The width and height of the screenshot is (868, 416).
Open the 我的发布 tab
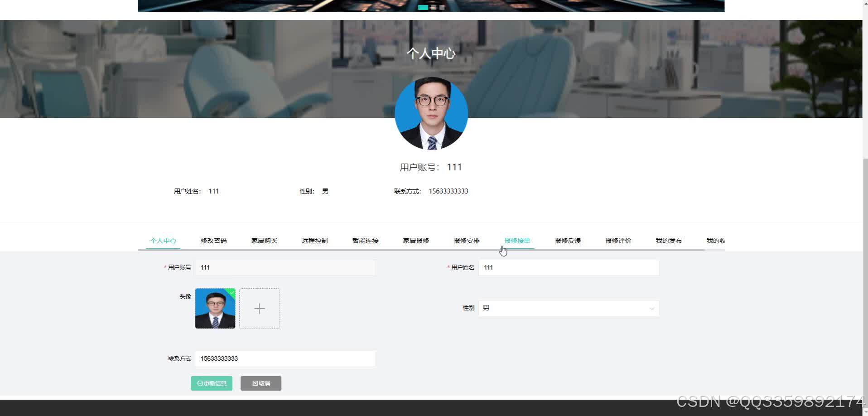pyautogui.click(x=669, y=241)
